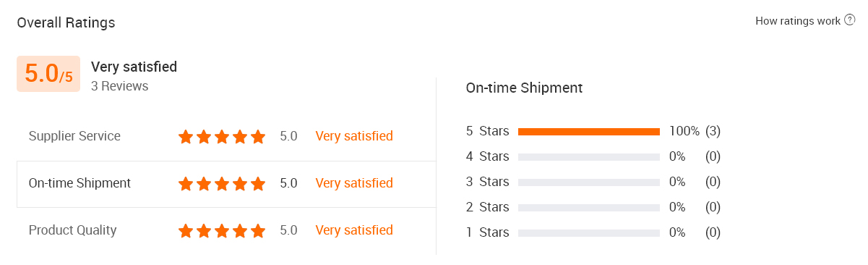The height and width of the screenshot is (265, 868).
Task: Open the How ratings work link
Action: click(x=798, y=21)
